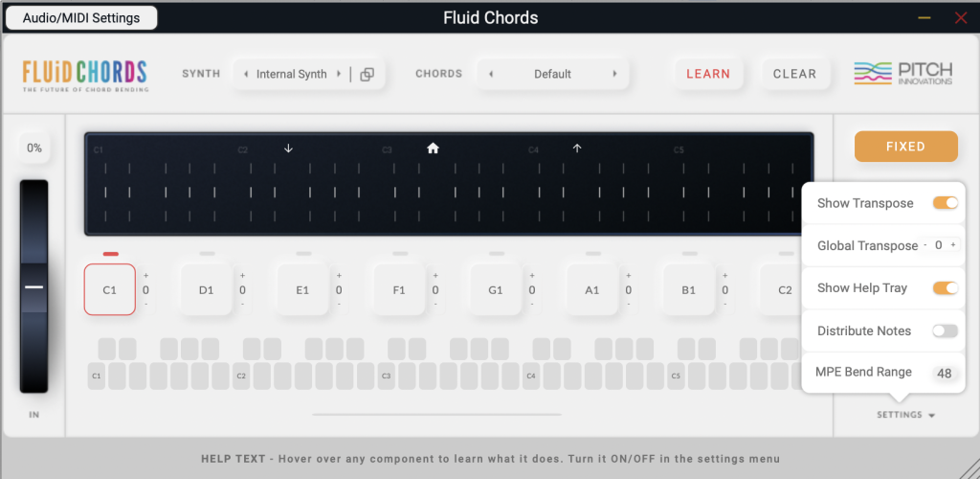Enable Distribute Notes switch
The height and width of the screenshot is (479, 980).
[x=945, y=331]
